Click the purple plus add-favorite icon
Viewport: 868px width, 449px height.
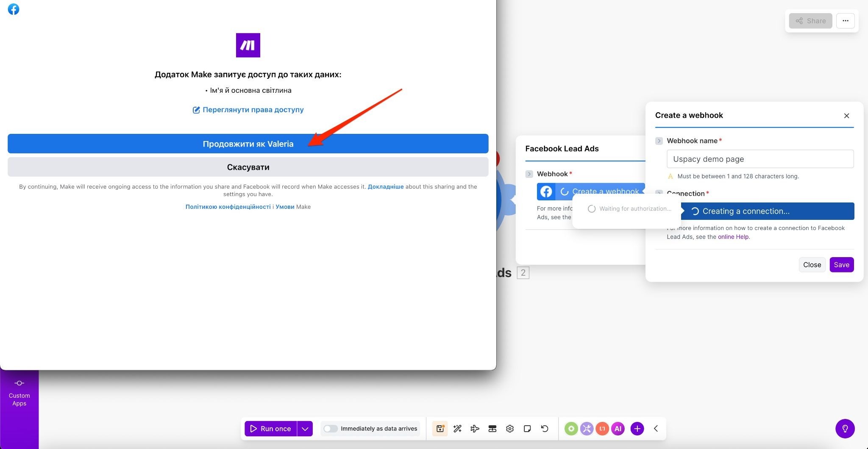[x=637, y=429]
